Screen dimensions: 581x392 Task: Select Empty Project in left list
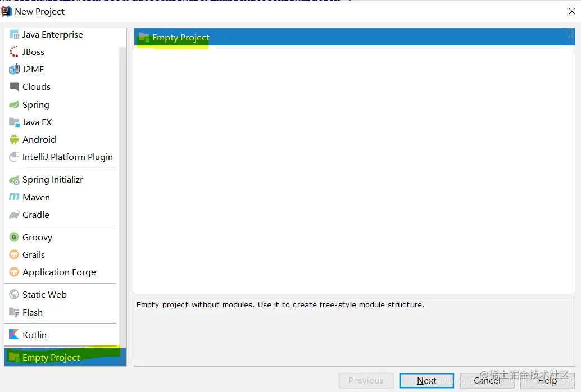tap(65, 357)
